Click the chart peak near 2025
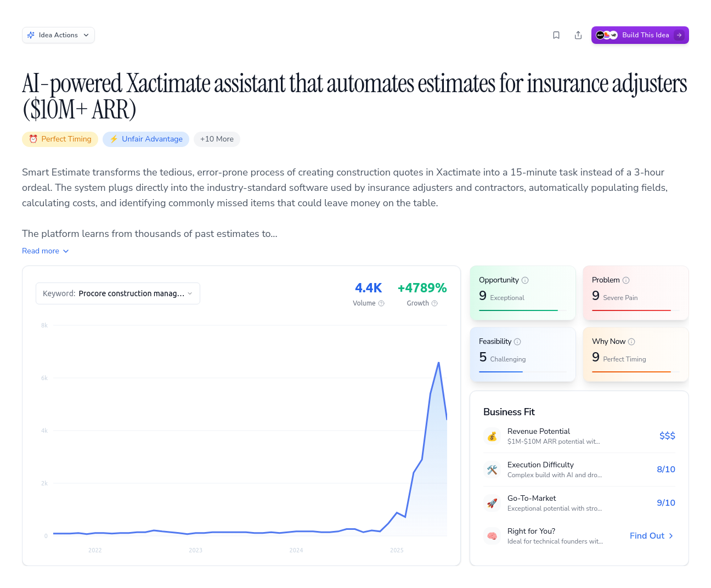Viewport: 711px width, 588px height. click(x=439, y=363)
